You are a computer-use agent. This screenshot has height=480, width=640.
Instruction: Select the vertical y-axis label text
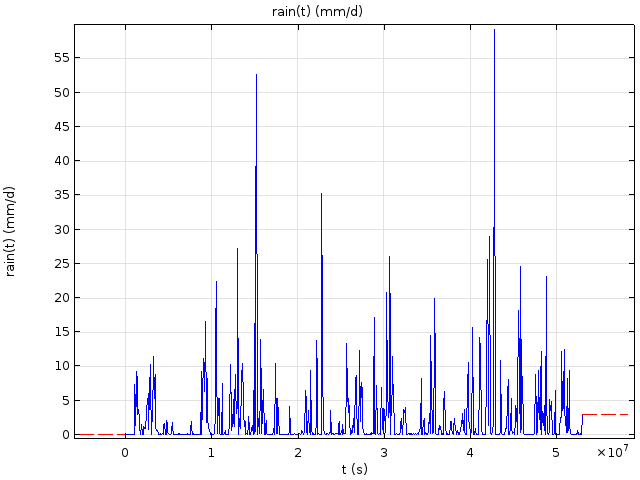click(11, 231)
